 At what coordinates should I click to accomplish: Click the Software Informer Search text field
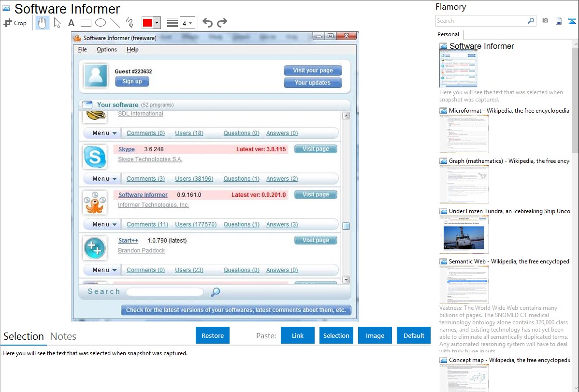coord(165,292)
